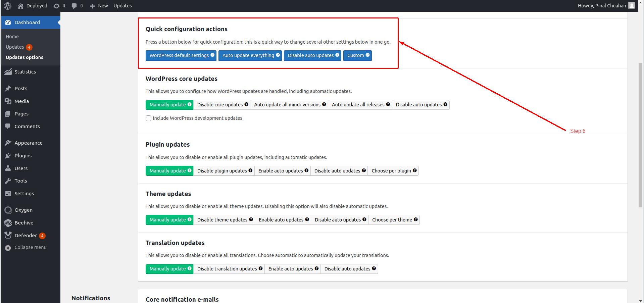Open Updates with 4 badge in sidebar
The height and width of the screenshot is (303, 644).
[19, 47]
